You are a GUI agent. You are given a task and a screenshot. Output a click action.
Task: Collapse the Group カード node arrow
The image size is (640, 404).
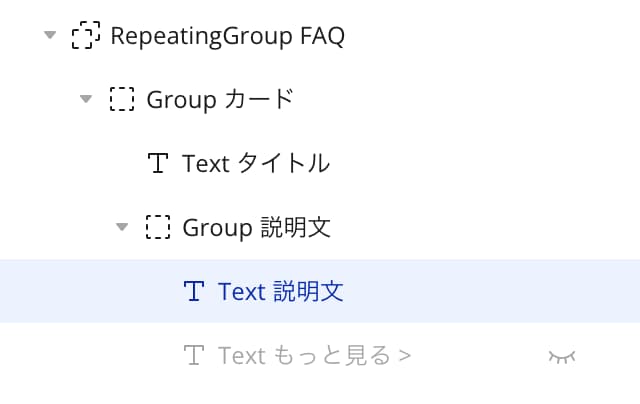pyautogui.click(x=86, y=99)
